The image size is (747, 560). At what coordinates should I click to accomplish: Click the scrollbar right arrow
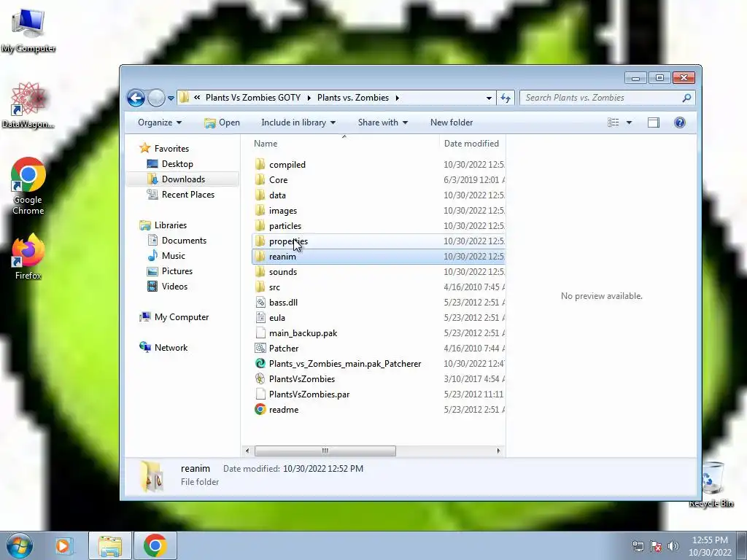click(x=498, y=451)
